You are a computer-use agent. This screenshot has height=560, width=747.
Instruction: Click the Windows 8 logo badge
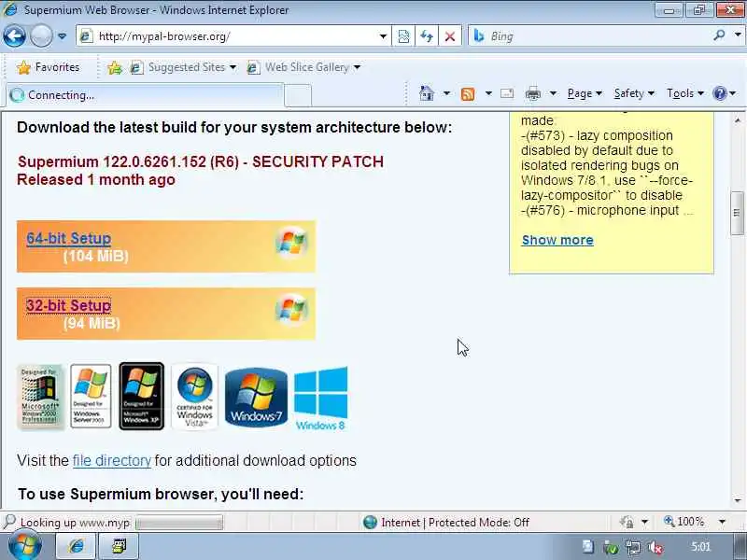click(320, 399)
